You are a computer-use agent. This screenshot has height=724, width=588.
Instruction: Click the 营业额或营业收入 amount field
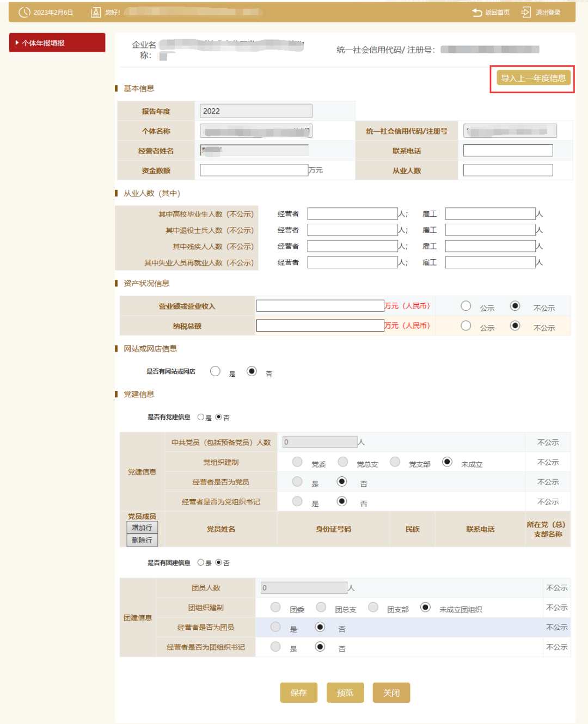(320, 306)
